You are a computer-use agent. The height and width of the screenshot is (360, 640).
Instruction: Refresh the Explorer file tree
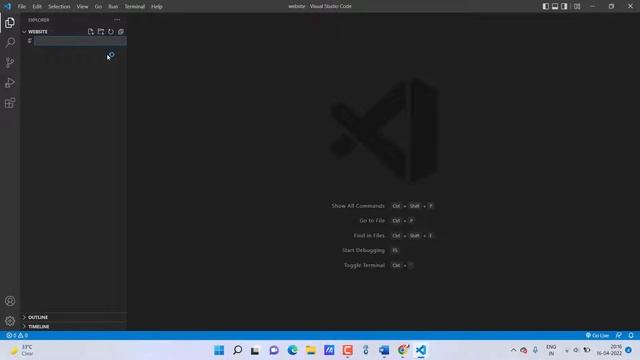111,31
